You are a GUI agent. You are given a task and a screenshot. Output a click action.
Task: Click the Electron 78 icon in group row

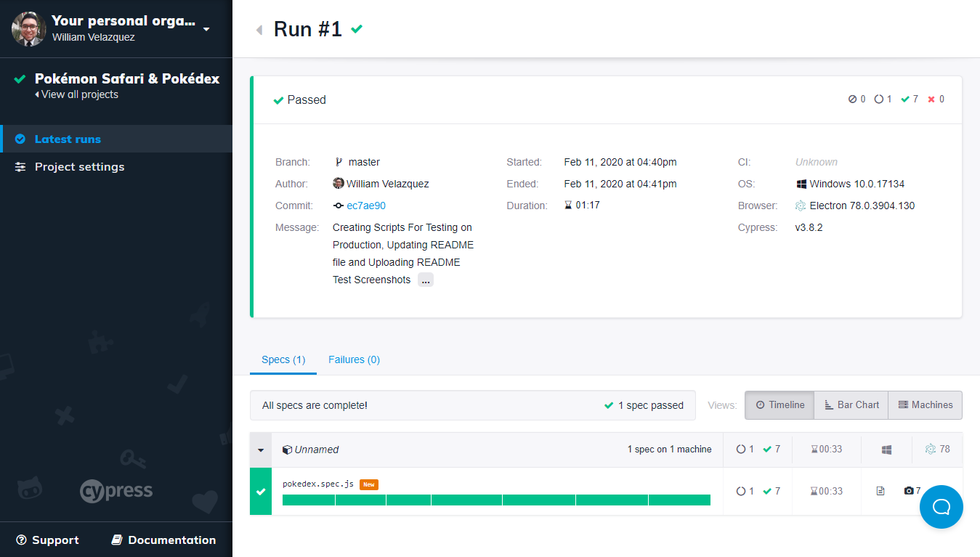tap(931, 449)
